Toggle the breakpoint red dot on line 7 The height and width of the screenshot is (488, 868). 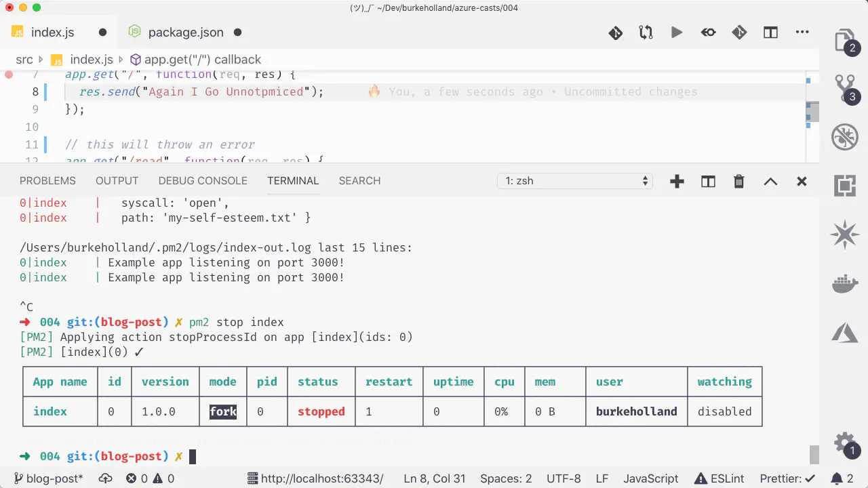[9, 74]
